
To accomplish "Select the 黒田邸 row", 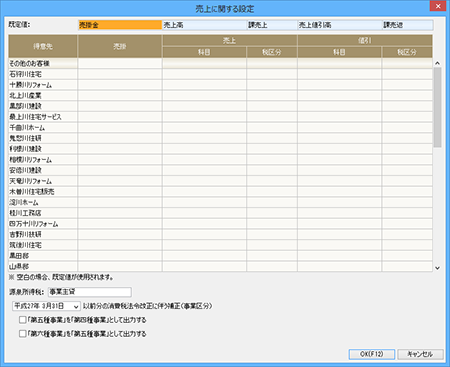I will click(x=220, y=255).
